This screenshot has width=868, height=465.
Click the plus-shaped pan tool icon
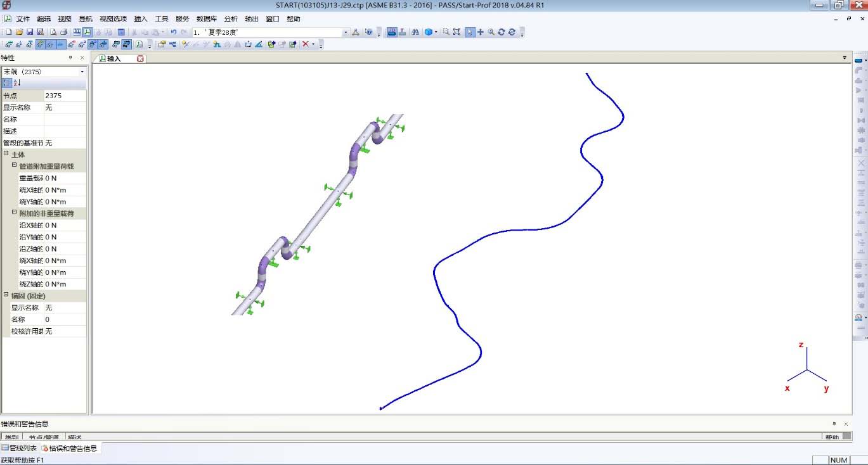coord(481,32)
